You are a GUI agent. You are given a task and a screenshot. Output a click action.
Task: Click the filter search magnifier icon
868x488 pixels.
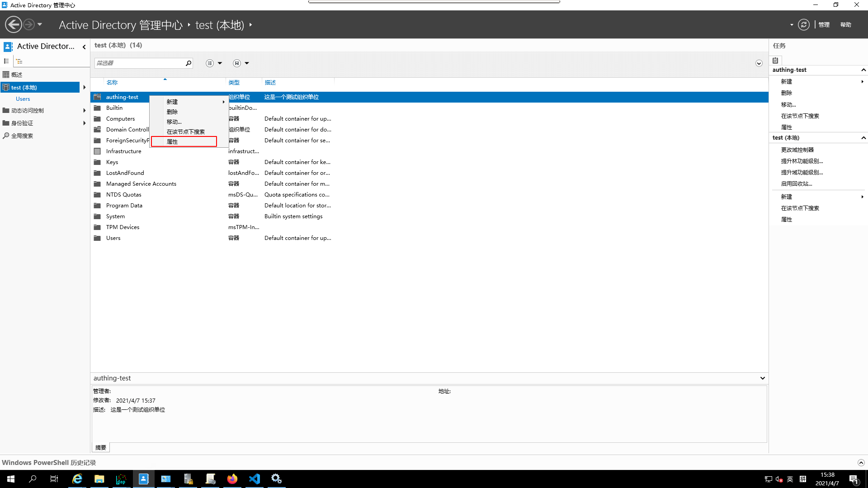coord(189,63)
